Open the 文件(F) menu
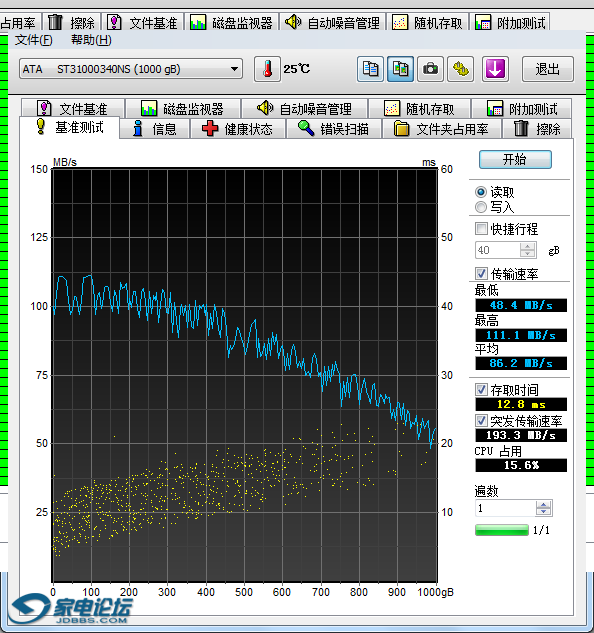 34,40
